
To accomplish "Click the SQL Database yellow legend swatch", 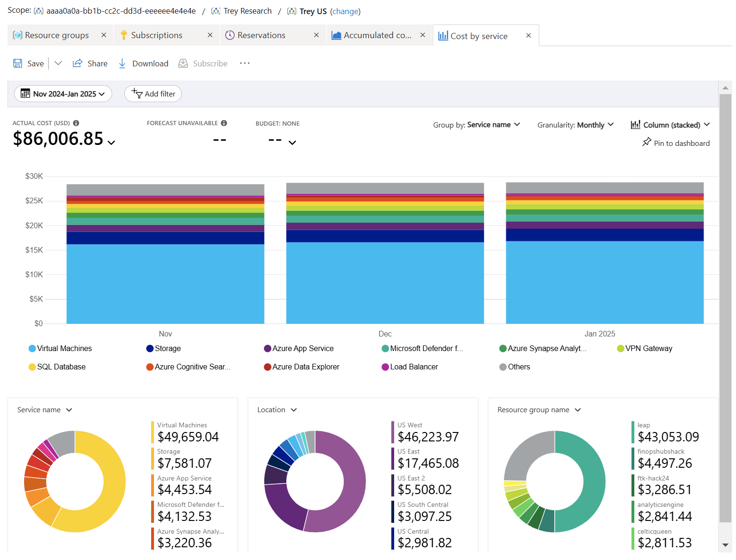I will click(x=32, y=367).
